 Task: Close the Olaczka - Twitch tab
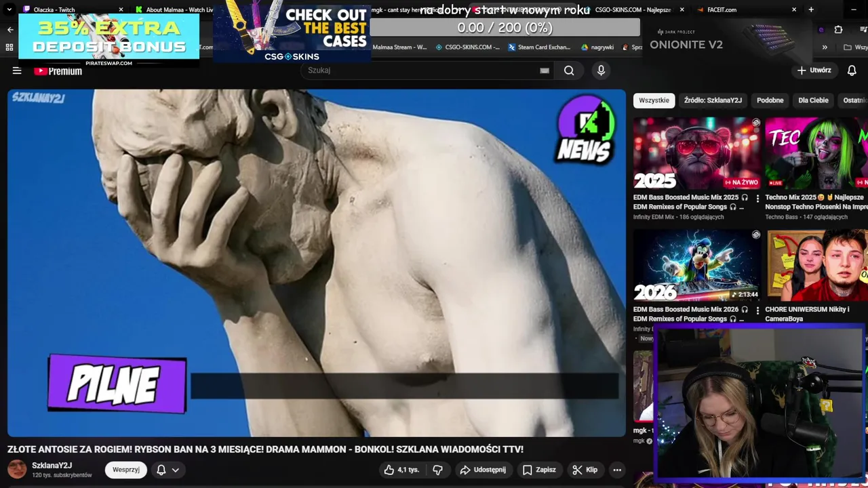(121, 9)
